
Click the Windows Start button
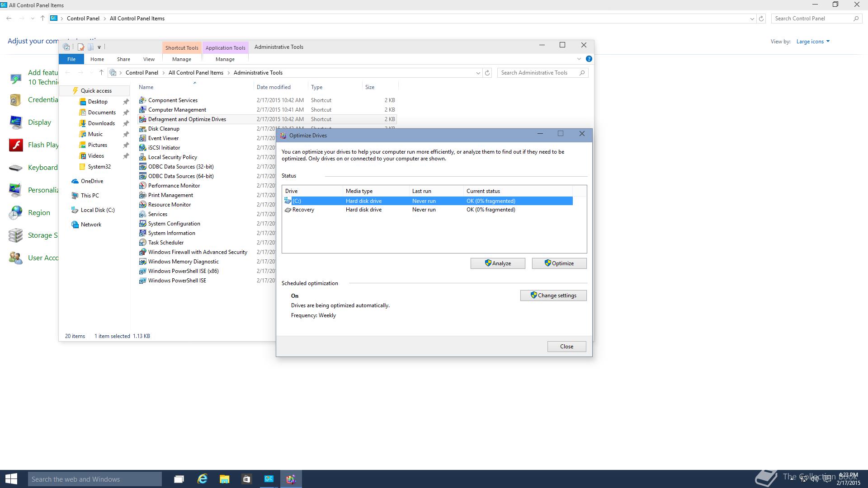pyautogui.click(x=11, y=479)
